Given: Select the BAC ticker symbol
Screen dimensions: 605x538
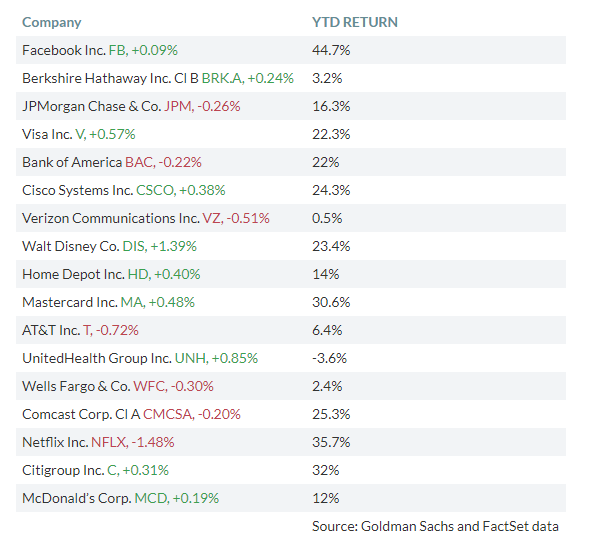Looking at the screenshot, I should tap(138, 162).
